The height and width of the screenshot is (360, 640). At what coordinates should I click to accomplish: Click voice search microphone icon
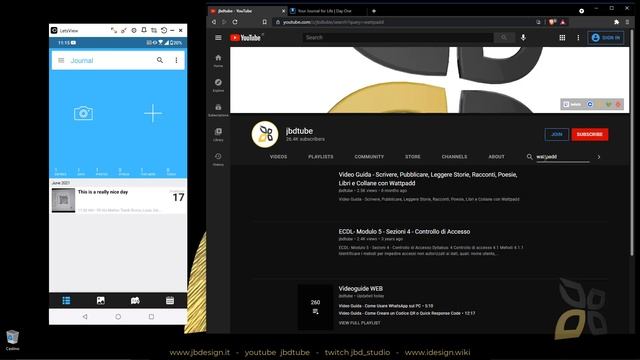523,38
